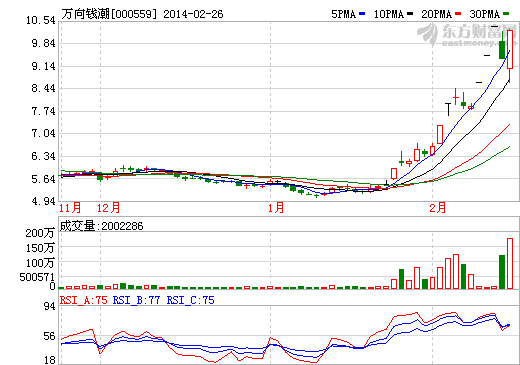
Task: Click the green 30PMA color marker
Action: [506, 14]
